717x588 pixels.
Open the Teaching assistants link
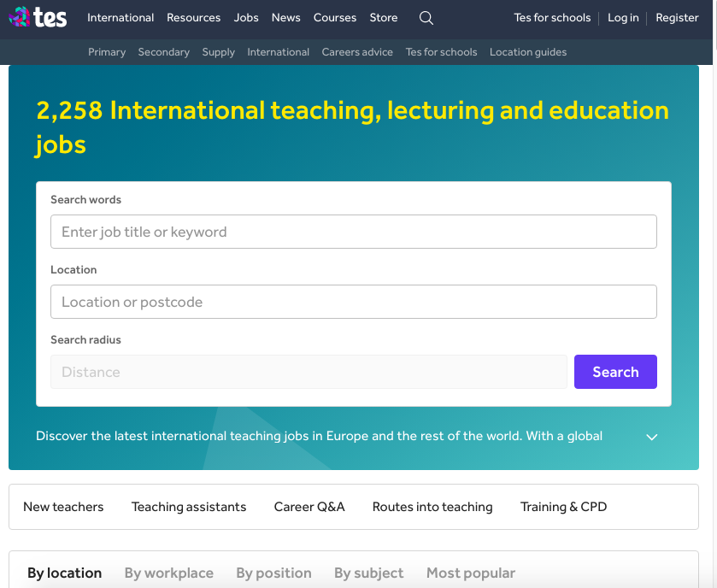189,507
